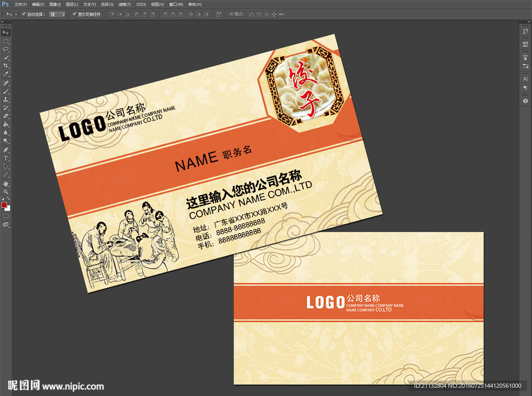Select the Zoom tool
The height and width of the screenshot is (396, 532).
click(6, 192)
